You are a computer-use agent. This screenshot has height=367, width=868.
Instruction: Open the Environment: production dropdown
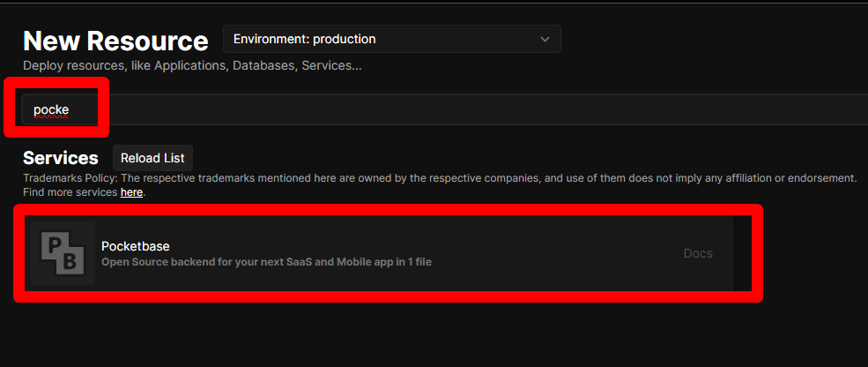point(392,39)
